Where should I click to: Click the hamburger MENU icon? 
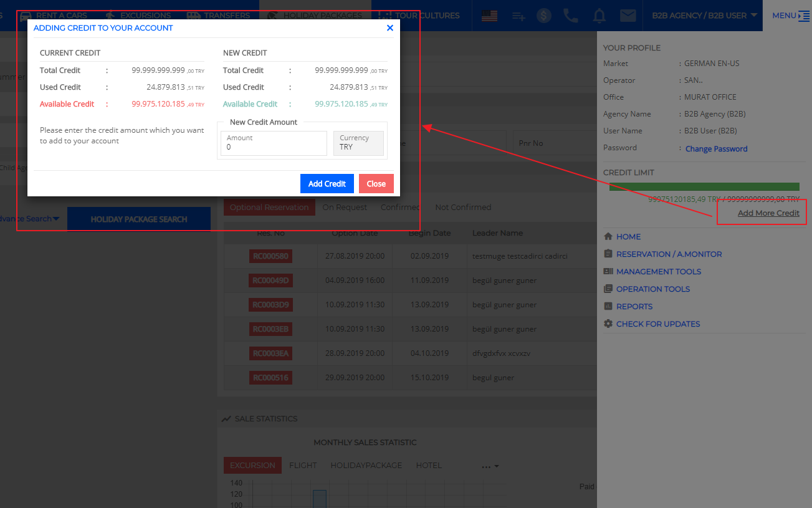click(803, 16)
